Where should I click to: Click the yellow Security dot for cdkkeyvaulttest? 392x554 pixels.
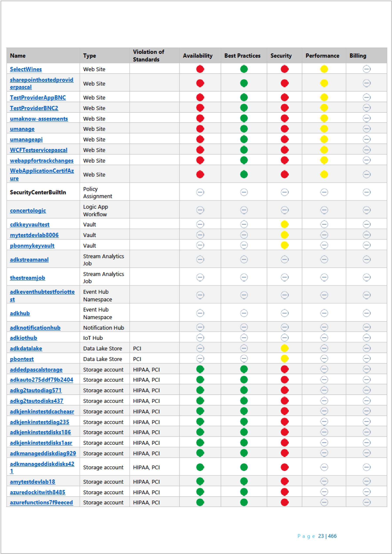tap(285, 224)
